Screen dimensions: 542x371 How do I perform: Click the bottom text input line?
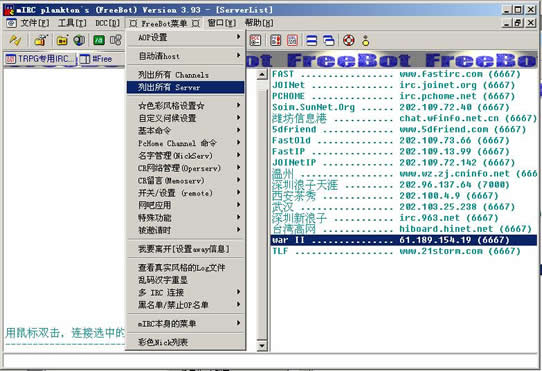click(270, 361)
